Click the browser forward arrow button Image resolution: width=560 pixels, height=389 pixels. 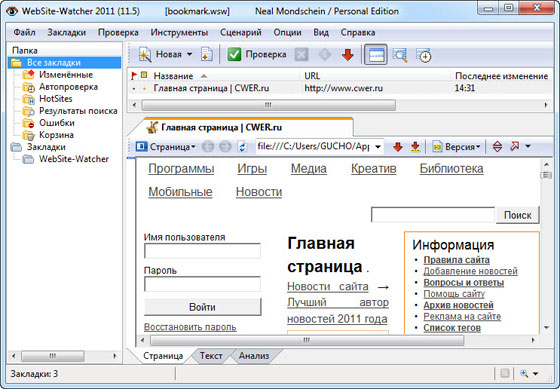[x=225, y=147]
